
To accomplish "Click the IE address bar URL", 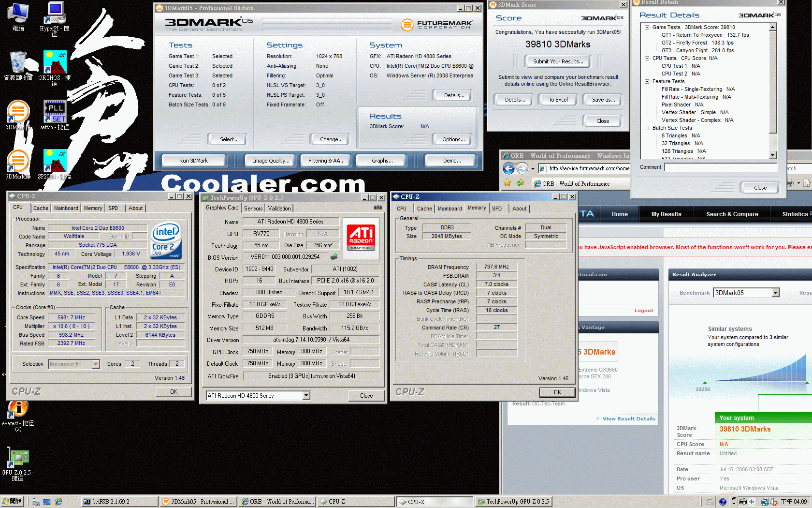I will pyautogui.click(x=589, y=168).
